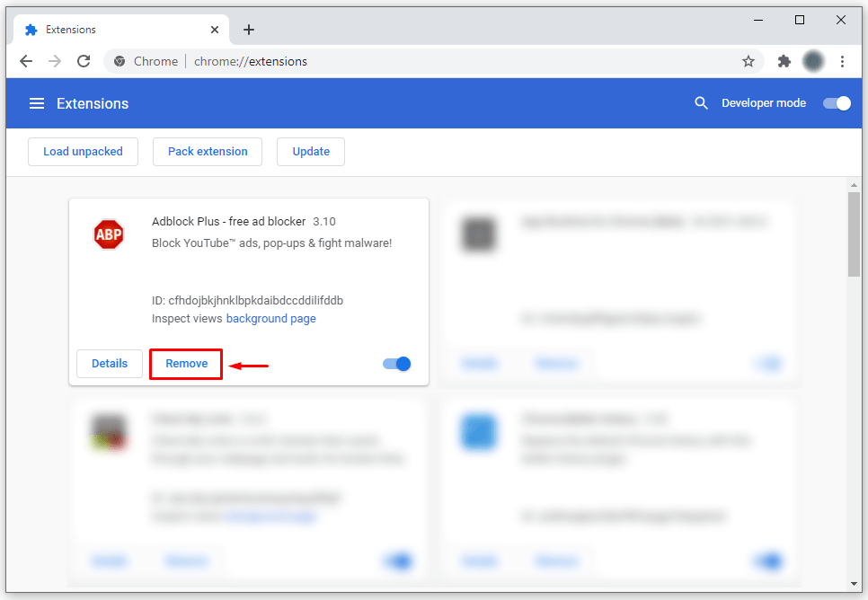This screenshot has width=868, height=600.
Task: Navigate back with the back arrow
Action: click(25, 61)
